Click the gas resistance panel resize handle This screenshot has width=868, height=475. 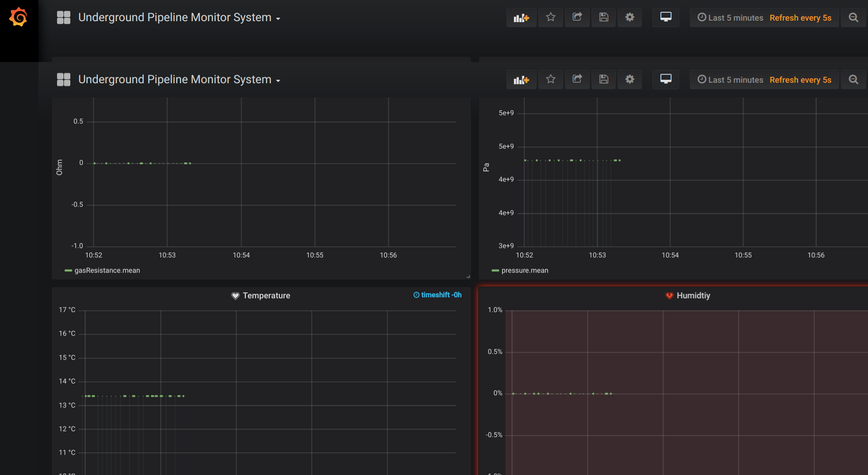pos(468,277)
